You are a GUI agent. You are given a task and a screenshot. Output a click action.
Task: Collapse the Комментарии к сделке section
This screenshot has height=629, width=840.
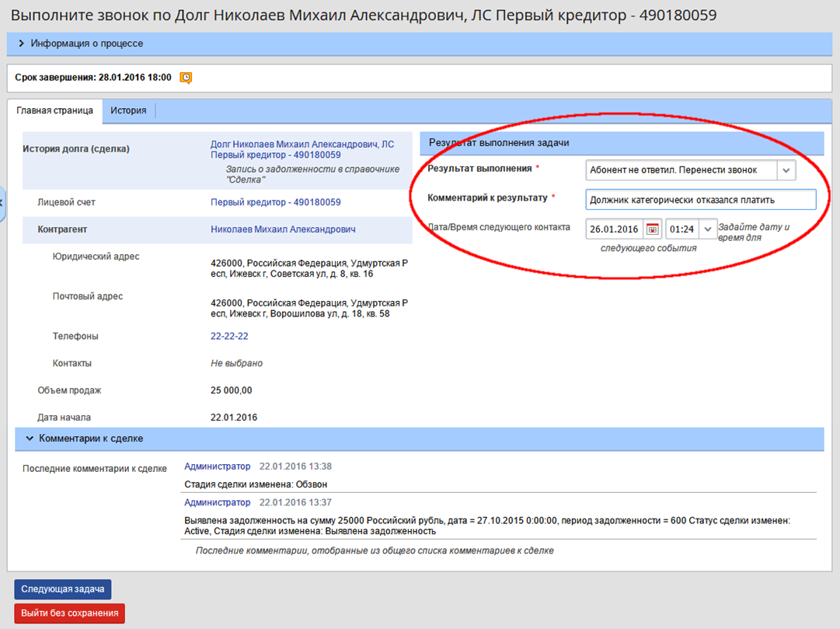30,439
